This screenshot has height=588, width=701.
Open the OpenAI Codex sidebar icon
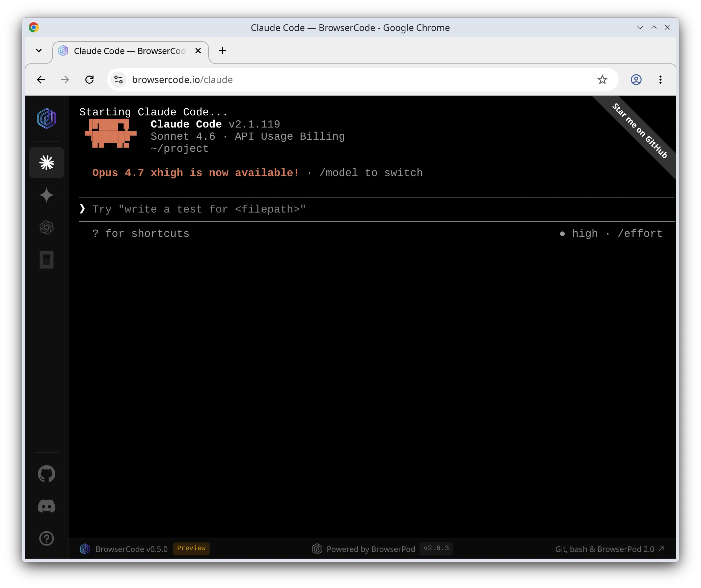47,227
